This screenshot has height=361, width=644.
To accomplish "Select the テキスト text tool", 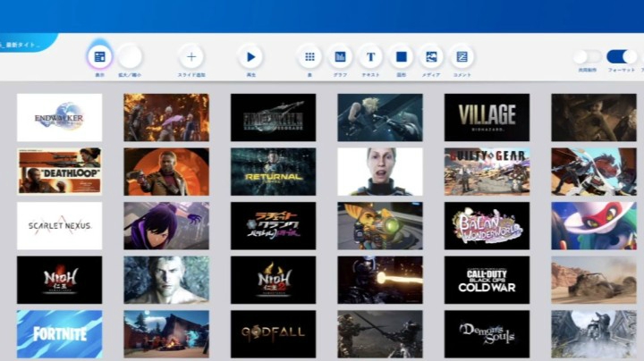I will 370,56.
